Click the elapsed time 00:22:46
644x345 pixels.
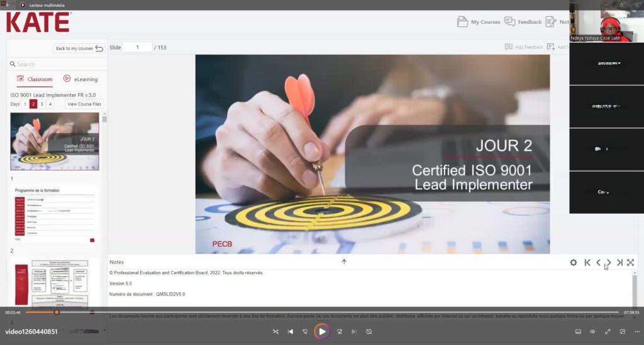pos(13,312)
